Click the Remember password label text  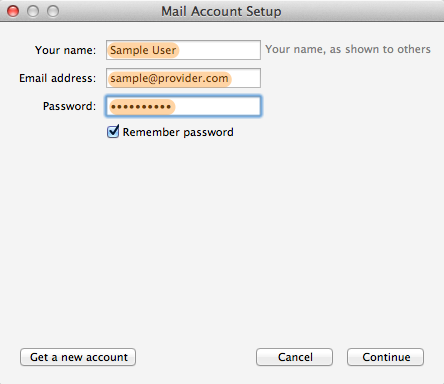click(x=178, y=132)
